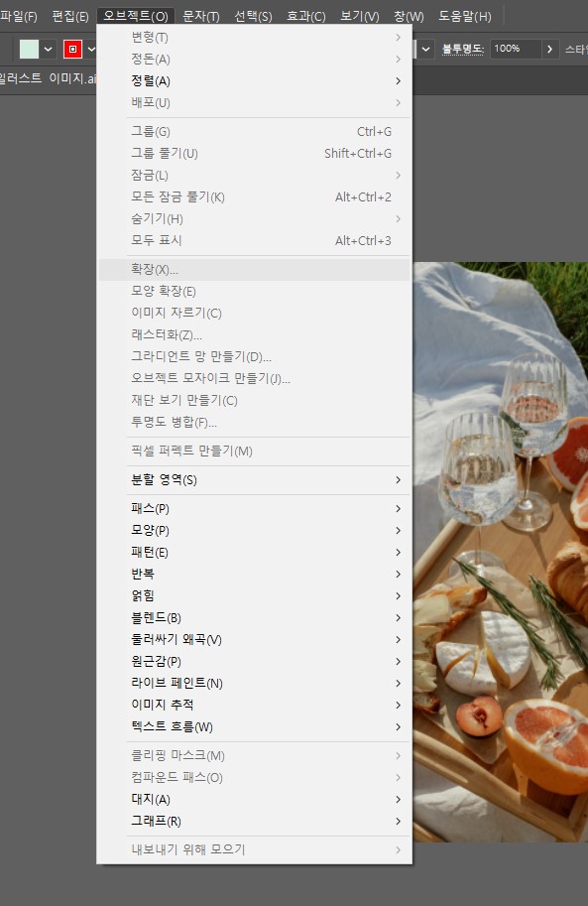Open the 블렌드(B) submenu
The height and width of the screenshot is (906, 588).
254,618
